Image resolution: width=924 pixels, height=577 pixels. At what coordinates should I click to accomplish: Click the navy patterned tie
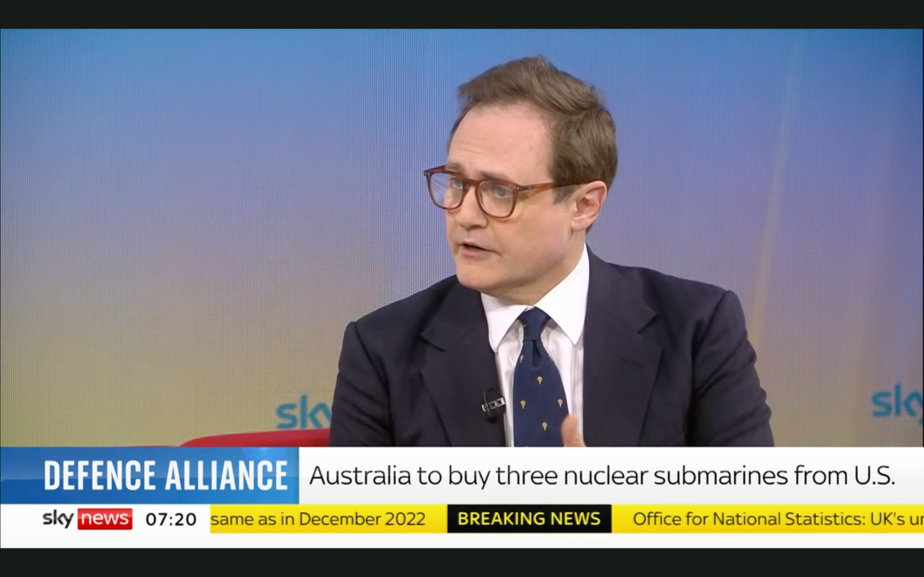tap(538, 378)
